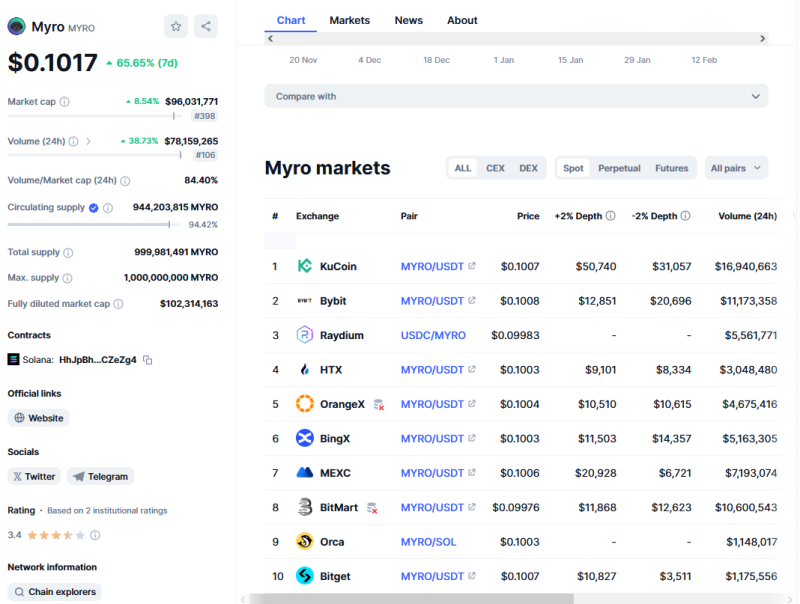Open Volume/Market cap (24h) info icon

tap(125, 181)
